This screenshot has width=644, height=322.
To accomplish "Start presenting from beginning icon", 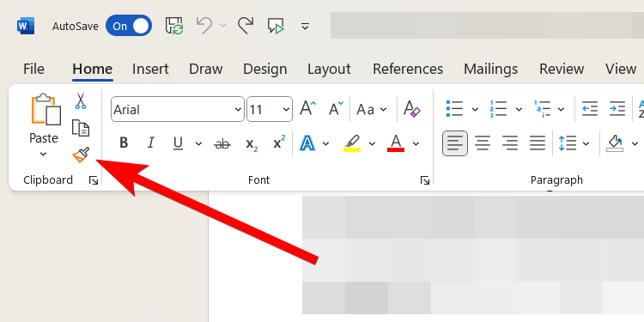I will [x=276, y=26].
